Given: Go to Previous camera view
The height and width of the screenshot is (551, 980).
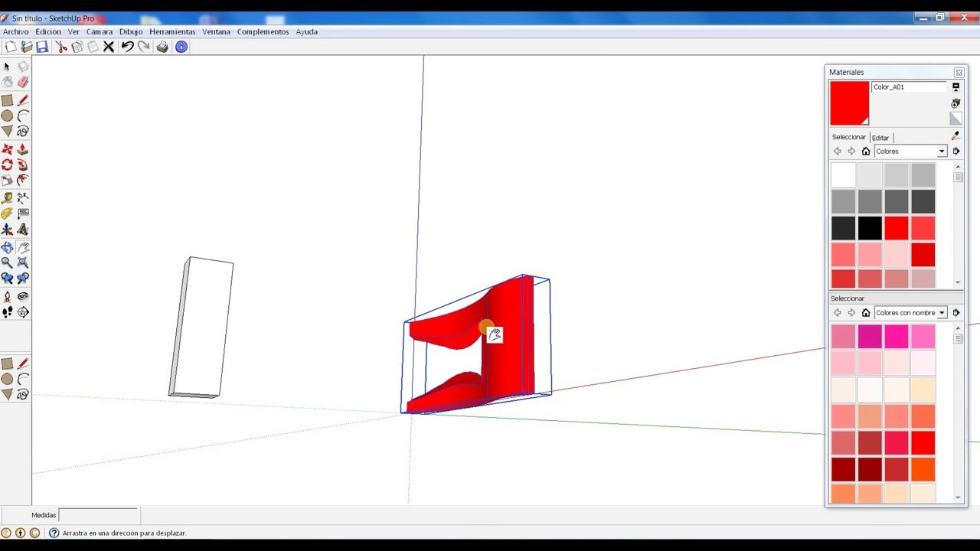Looking at the screenshot, I should [x=7, y=278].
